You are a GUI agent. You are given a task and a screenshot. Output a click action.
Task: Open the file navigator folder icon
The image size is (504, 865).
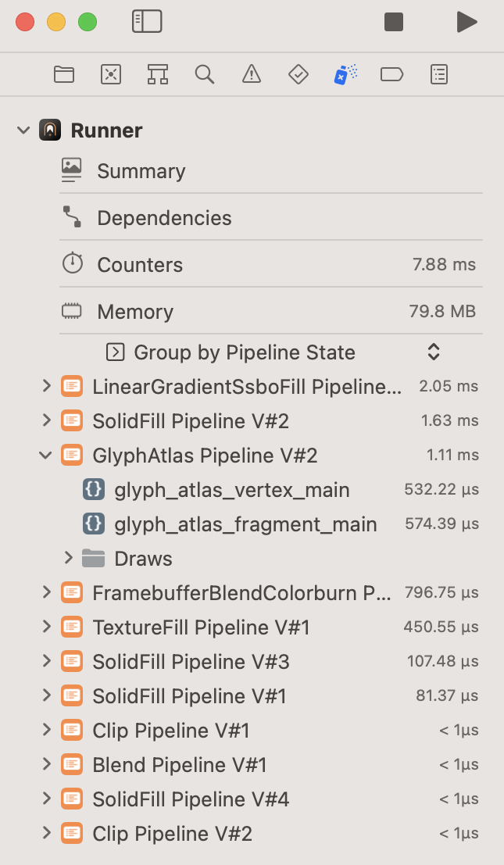click(x=63, y=74)
